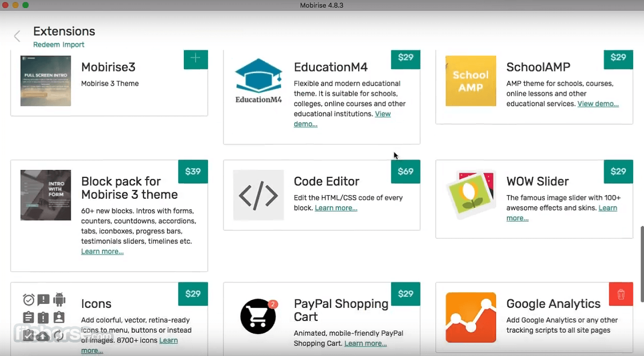Select the SchoolAMP title text

point(539,67)
